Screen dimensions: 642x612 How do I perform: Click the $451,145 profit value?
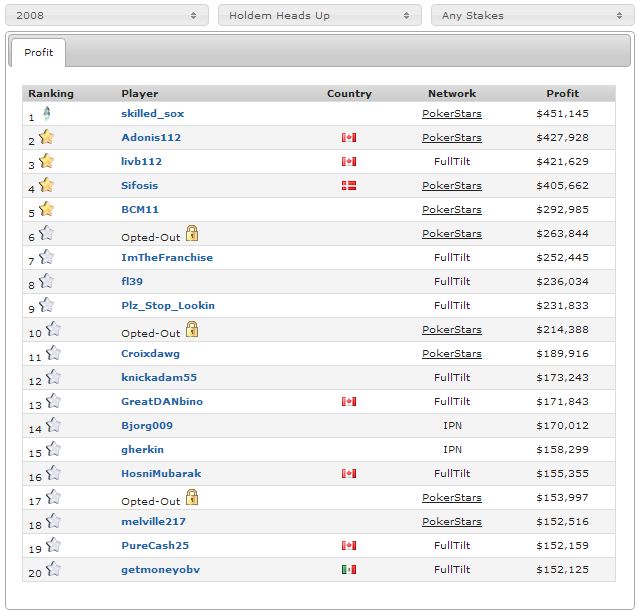coord(563,114)
